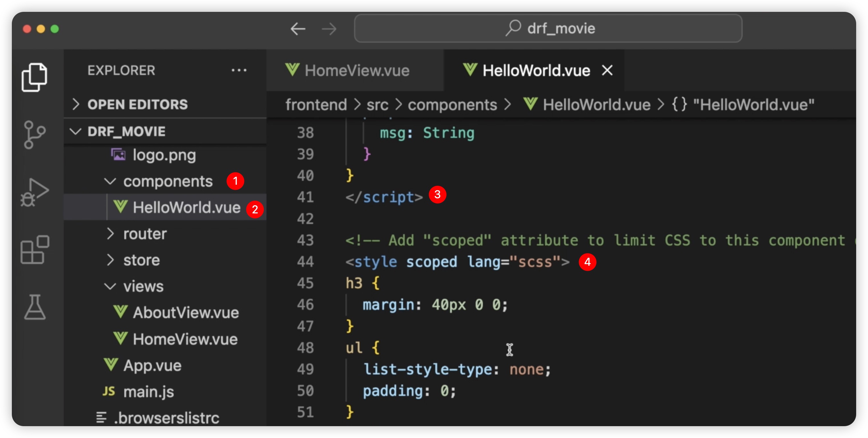Screen dimensions: 868x438
Task: Open .browserslistrc in the explorer
Action: [x=165, y=418]
